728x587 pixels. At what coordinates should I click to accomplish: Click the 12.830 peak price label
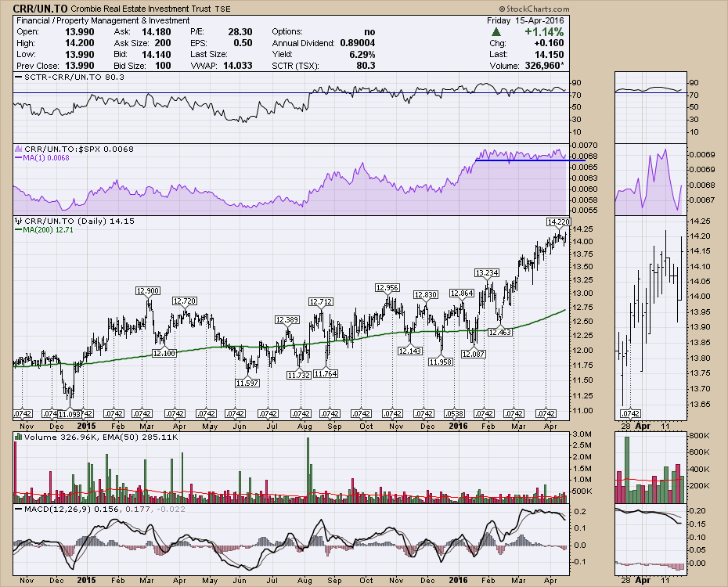coord(426,294)
